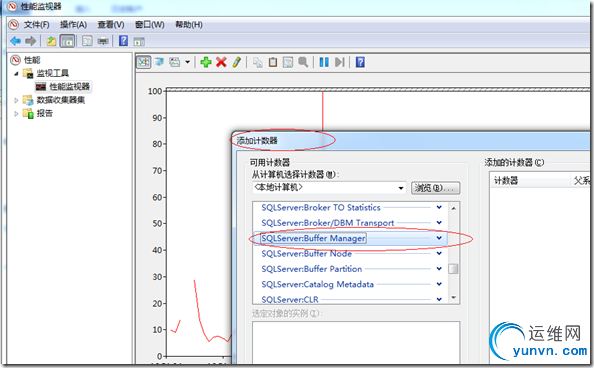
Task: Click the 父系 column header
Action: (x=581, y=181)
